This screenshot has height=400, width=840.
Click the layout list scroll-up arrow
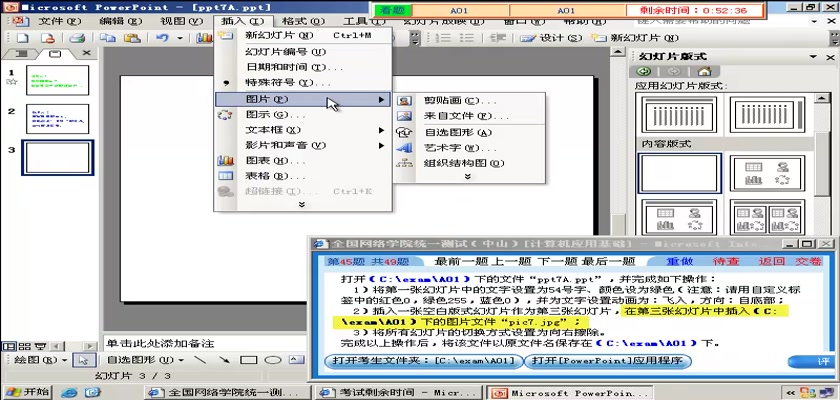tap(822, 98)
